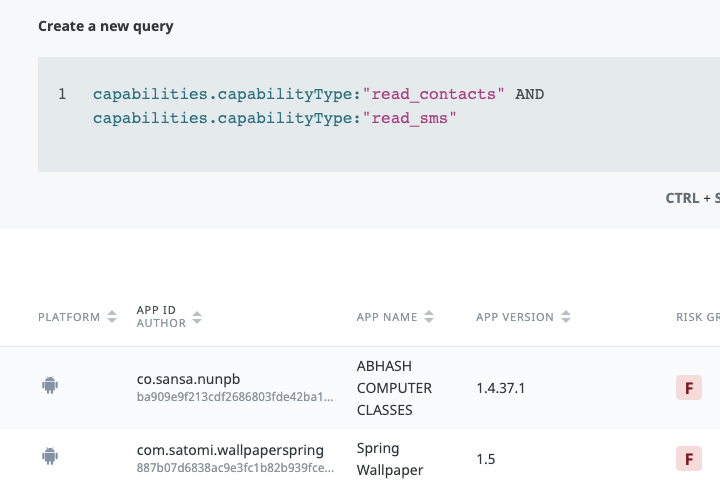Select F risk badge for ABHASH COMPUTER CLASSES
This screenshot has width=720, height=480.
click(x=688, y=388)
